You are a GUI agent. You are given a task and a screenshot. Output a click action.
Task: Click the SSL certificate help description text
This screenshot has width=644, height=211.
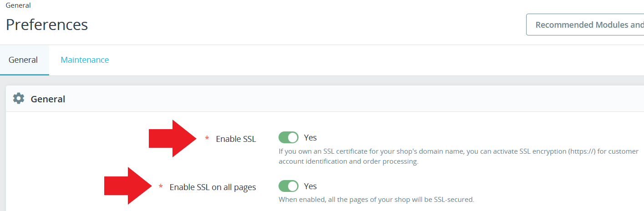click(x=410, y=151)
